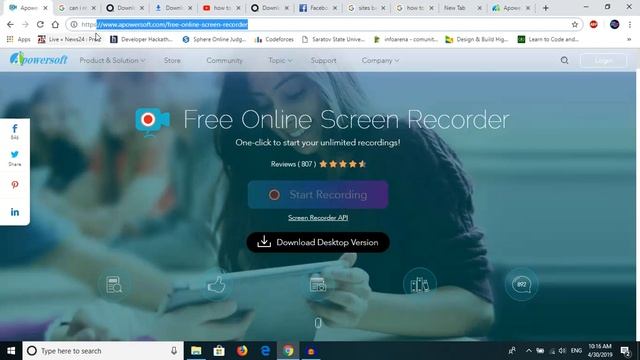The width and height of the screenshot is (640, 360).
Task: Open the Codeforces bookmark
Action: click(x=274, y=40)
